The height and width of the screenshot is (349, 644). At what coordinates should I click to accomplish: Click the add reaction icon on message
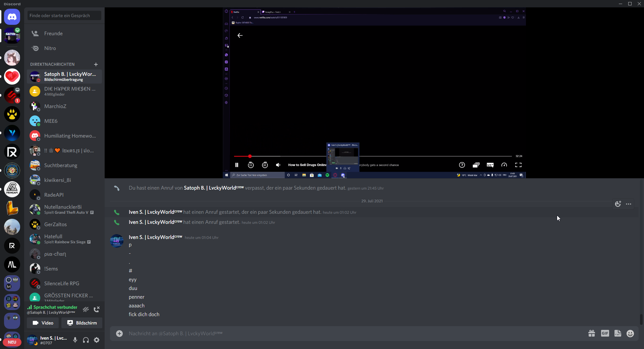pos(618,204)
